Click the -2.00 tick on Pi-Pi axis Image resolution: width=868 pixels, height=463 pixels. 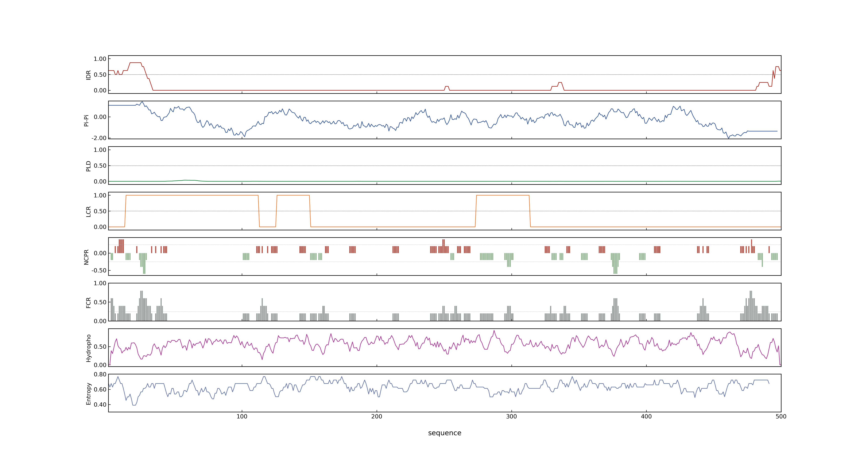pos(99,138)
